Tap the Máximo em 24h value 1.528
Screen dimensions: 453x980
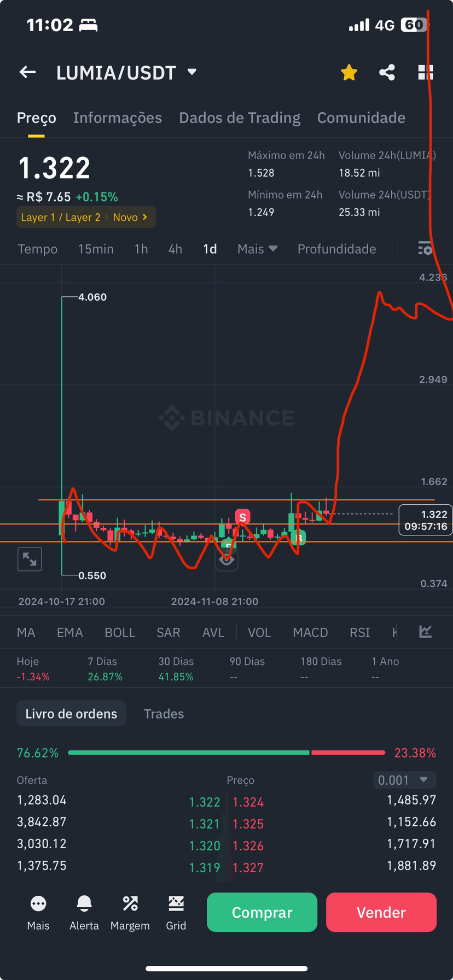[x=261, y=173]
